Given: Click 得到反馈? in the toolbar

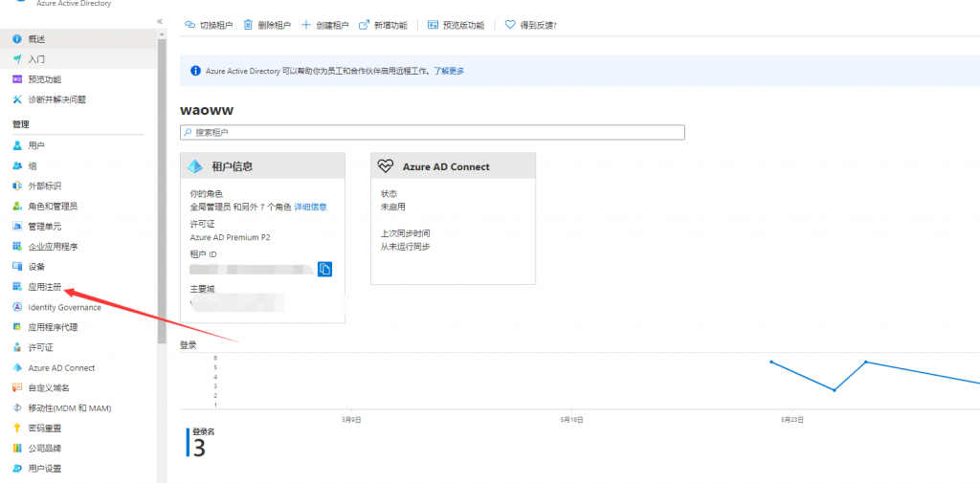Looking at the screenshot, I should pos(530,25).
